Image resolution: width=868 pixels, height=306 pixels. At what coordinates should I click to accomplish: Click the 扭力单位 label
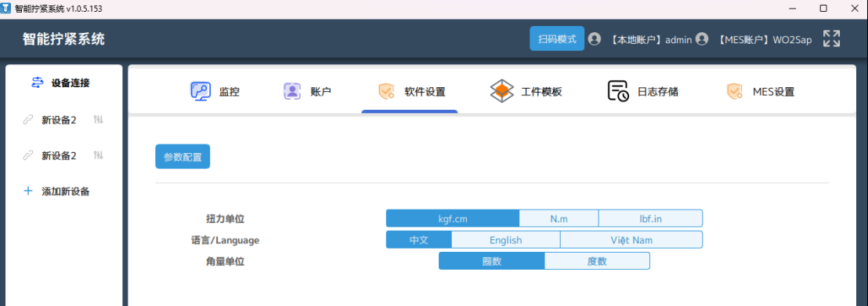[x=225, y=218]
